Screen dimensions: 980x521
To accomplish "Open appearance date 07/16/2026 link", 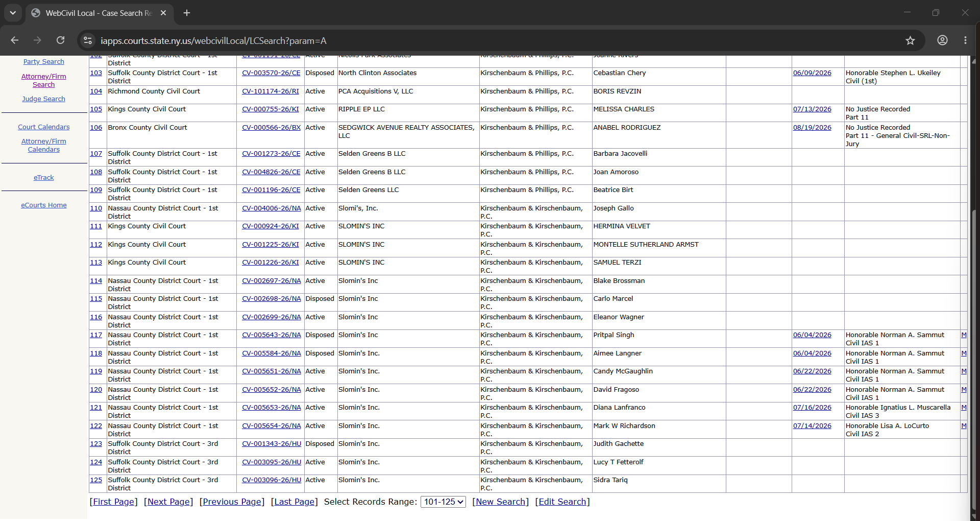I will click(812, 408).
